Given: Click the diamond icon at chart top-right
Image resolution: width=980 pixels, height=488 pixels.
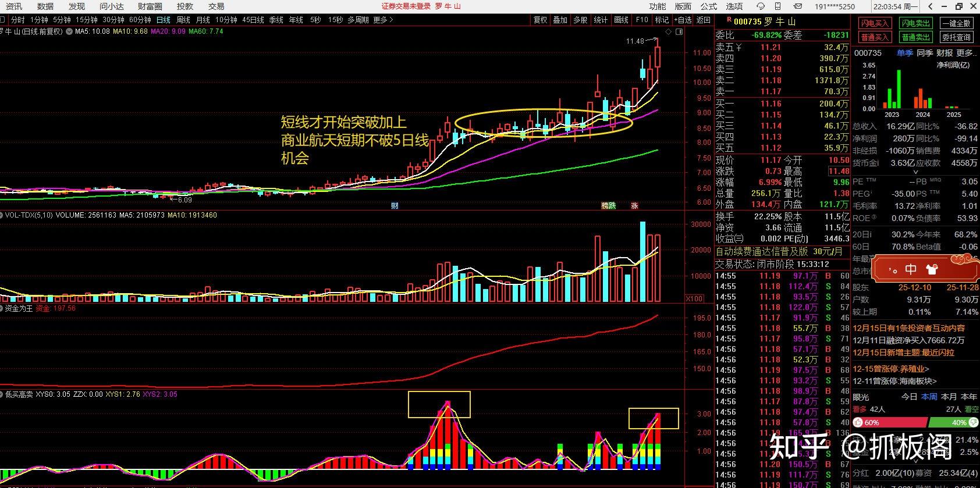Looking at the screenshot, I should coord(668,32).
